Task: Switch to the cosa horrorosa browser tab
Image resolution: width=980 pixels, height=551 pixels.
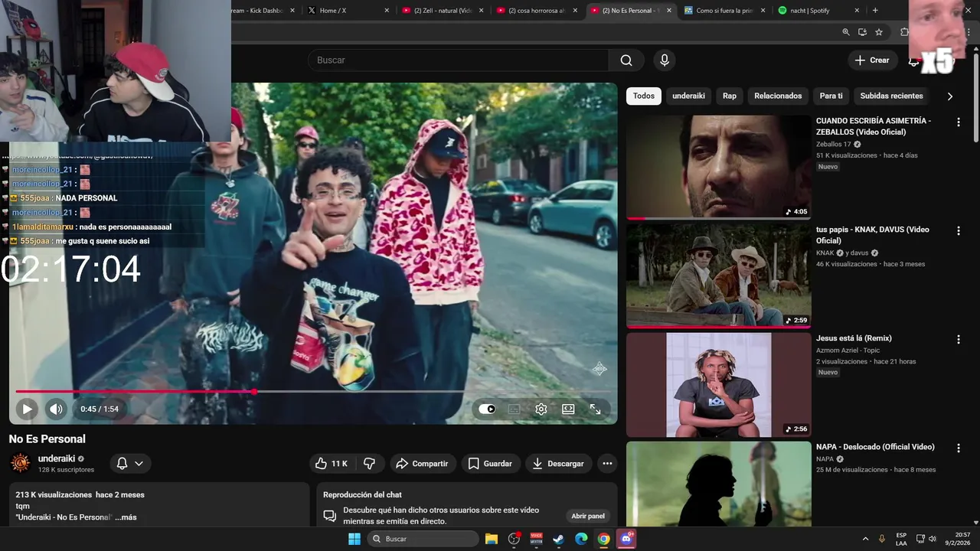Action: pos(537,11)
